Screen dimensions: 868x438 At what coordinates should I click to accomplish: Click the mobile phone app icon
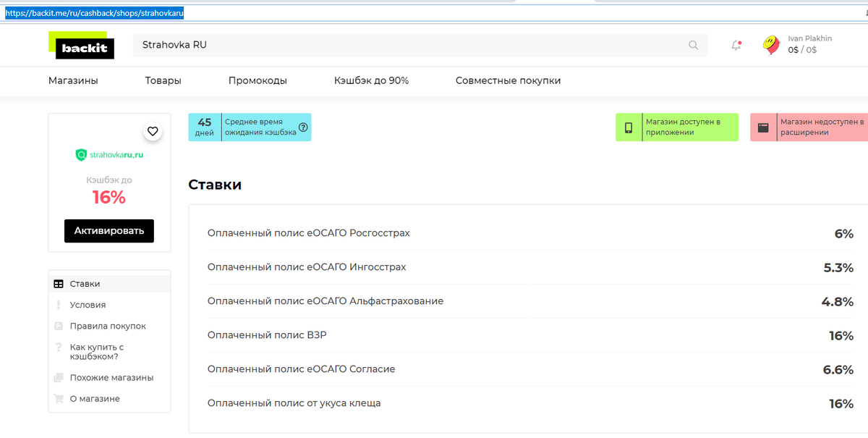click(629, 127)
